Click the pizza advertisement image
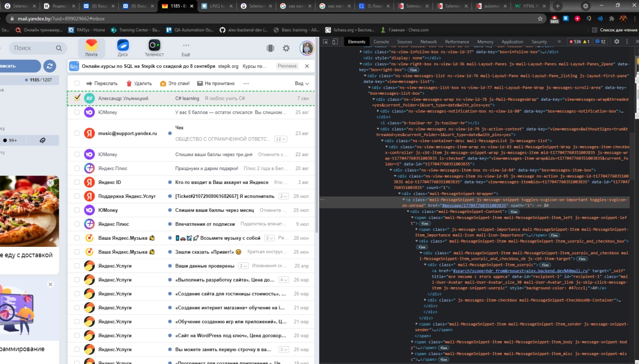Screen dimensions: 639x364 (29, 211)
